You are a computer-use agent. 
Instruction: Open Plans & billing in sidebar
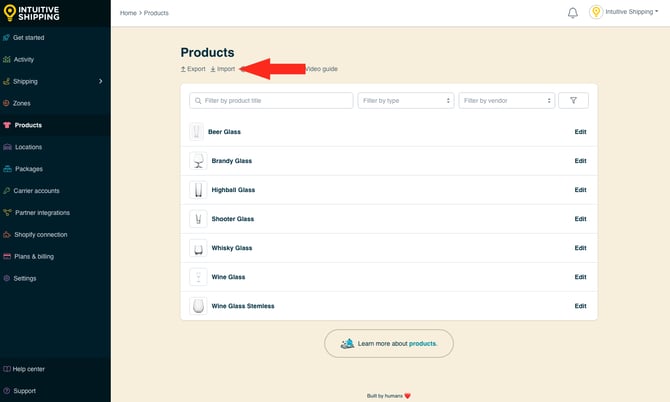34,256
